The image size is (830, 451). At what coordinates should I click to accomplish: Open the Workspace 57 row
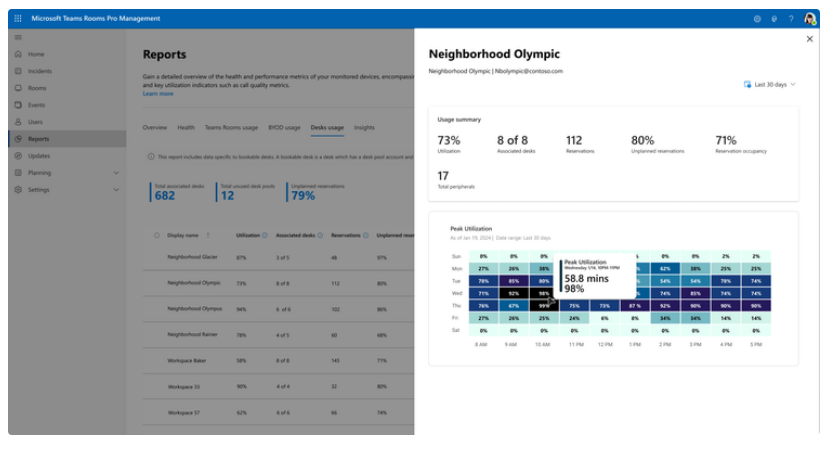[x=278, y=413]
